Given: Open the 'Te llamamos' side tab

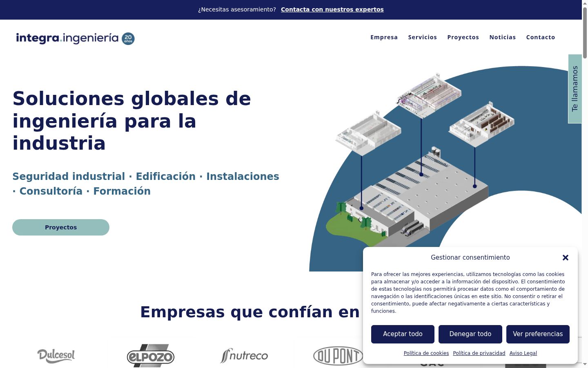Looking at the screenshot, I should (575, 89).
